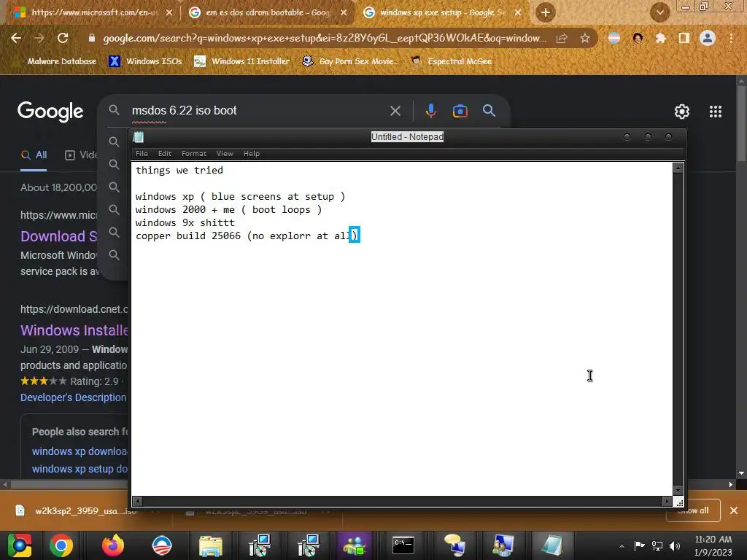Open the Windows ISOs bookmark
This screenshot has height=560, width=747.
pyautogui.click(x=145, y=61)
